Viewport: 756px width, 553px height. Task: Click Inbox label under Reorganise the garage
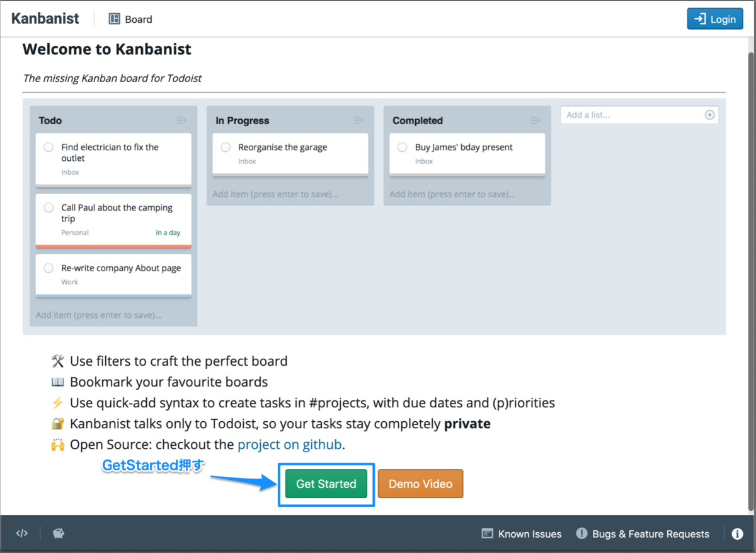pos(247,161)
